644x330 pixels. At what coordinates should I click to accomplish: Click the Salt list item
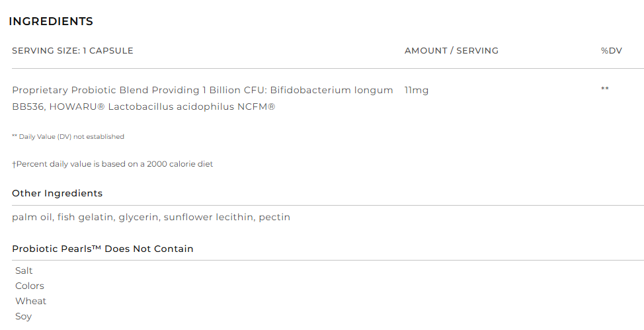tap(24, 270)
